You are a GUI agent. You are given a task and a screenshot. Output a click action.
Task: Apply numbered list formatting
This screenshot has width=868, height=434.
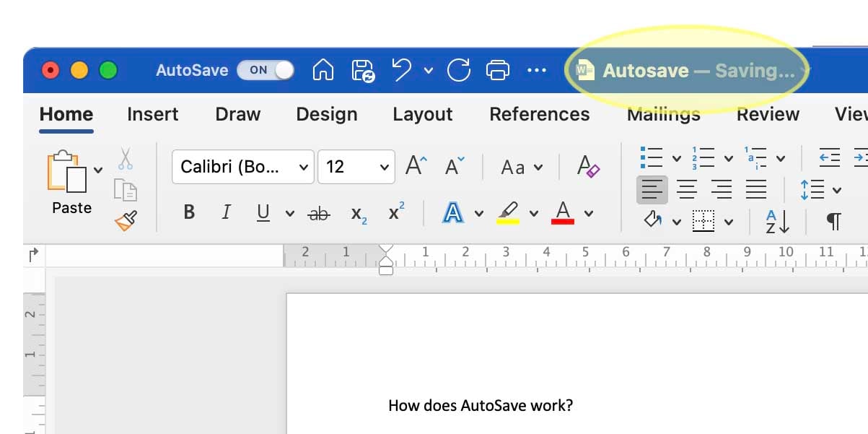(x=703, y=157)
